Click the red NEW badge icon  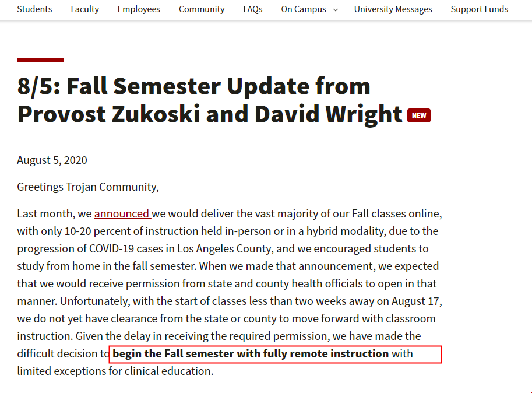click(x=419, y=115)
